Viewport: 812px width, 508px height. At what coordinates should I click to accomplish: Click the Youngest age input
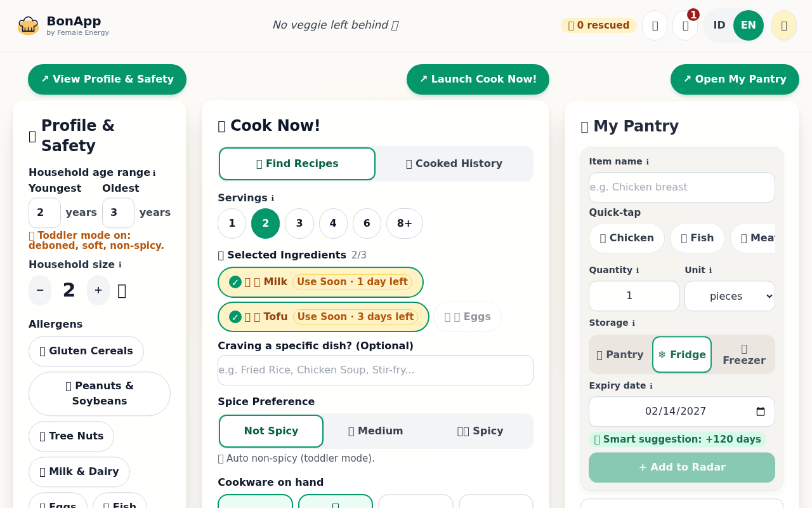[44, 213]
